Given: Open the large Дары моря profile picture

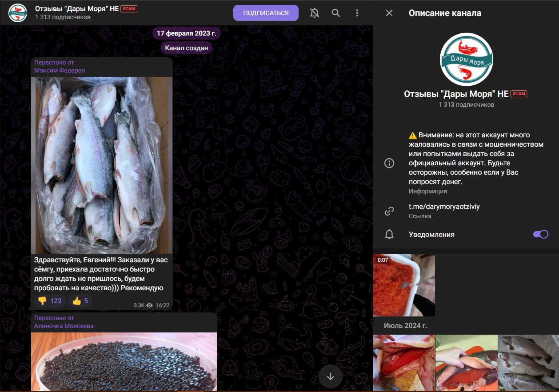Looking at the screenshot, I should tap(466, 59).
